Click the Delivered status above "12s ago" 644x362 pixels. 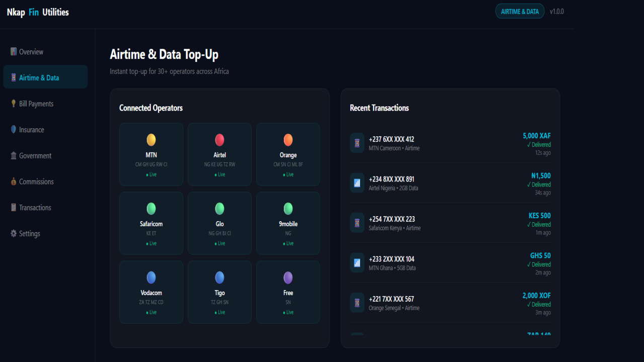click(539, 145)
